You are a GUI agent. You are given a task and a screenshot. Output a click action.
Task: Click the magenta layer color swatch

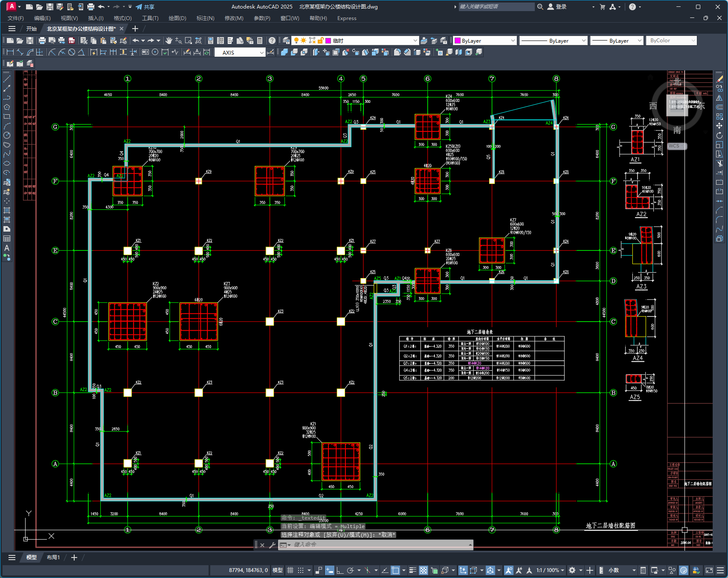click(328, 41)
